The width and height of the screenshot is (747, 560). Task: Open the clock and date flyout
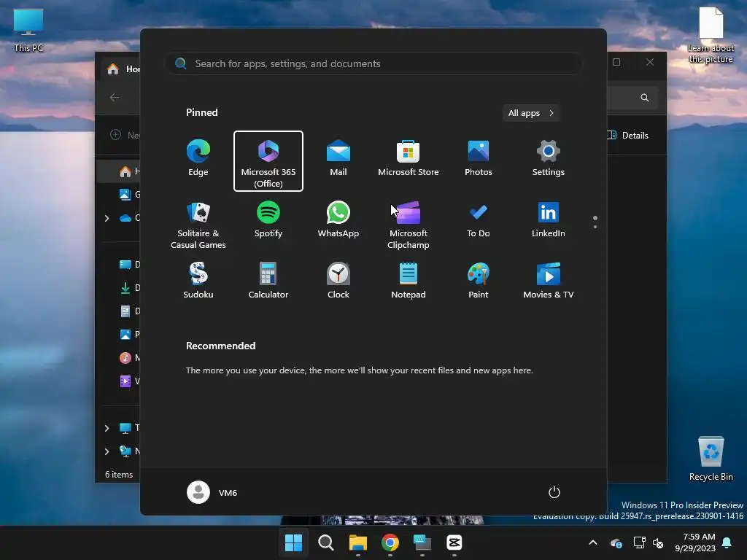pyautogui.click(x=695, y=542)
